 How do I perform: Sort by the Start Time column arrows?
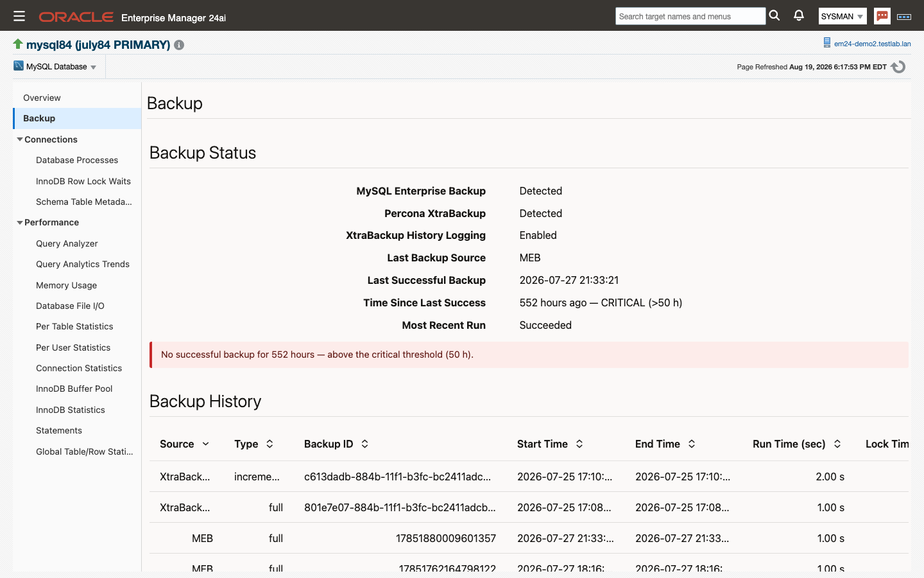click(579, 444)
